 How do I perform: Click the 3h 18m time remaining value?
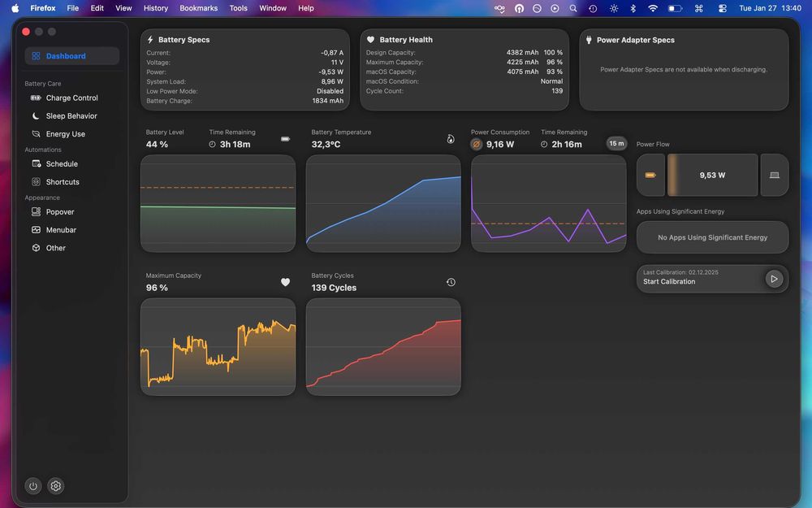(x=235, y=145)
